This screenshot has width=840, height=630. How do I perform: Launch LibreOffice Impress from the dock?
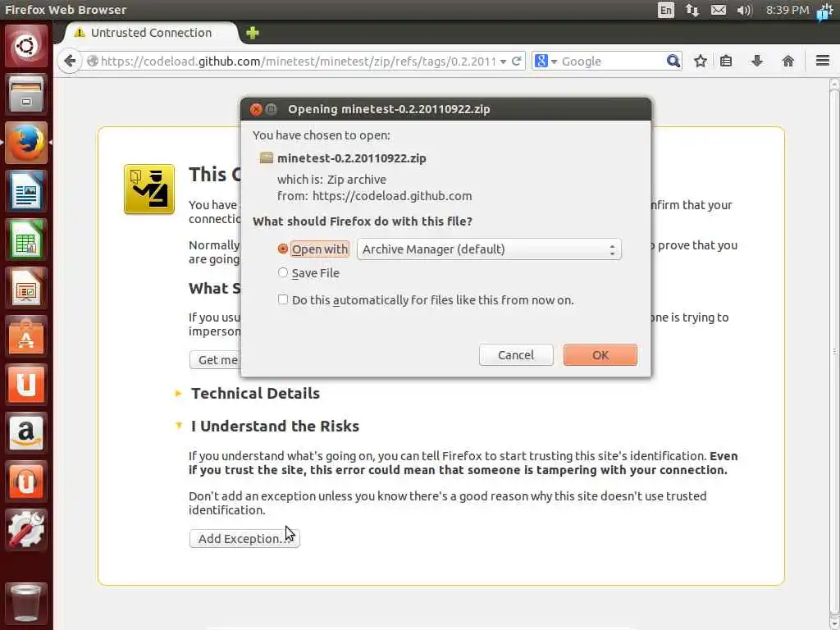pos(25,288)
